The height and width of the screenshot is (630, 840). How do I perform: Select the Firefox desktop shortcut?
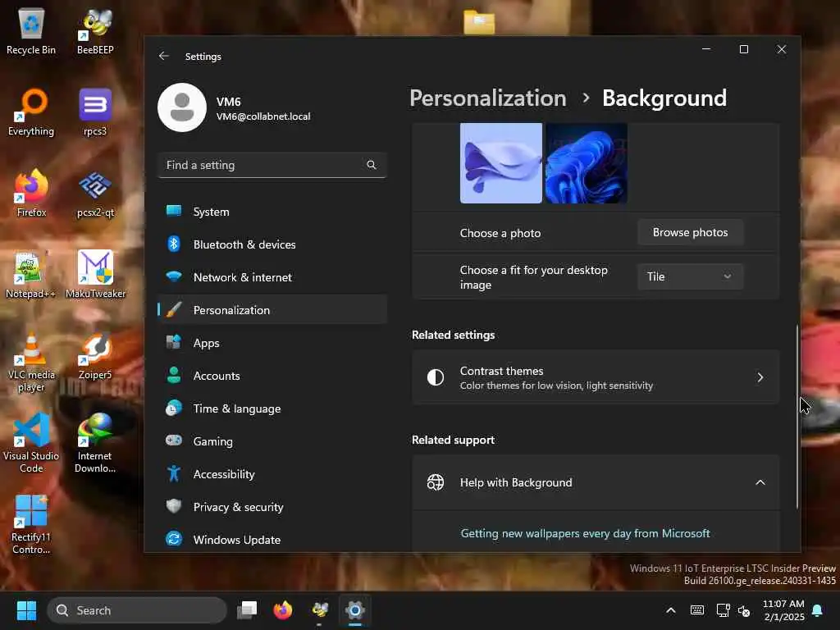(31, 194)
